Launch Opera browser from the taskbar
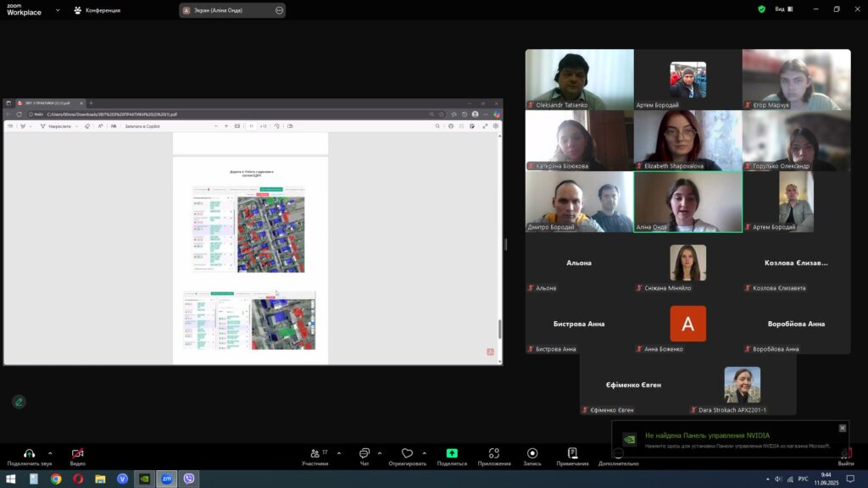The height and width of the screenshot is (488, 868). tap(78, 479)
